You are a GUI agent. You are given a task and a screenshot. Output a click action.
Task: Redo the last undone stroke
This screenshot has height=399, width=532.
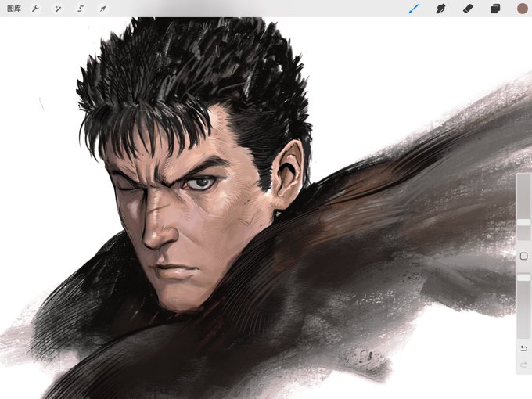pos(523,365)
